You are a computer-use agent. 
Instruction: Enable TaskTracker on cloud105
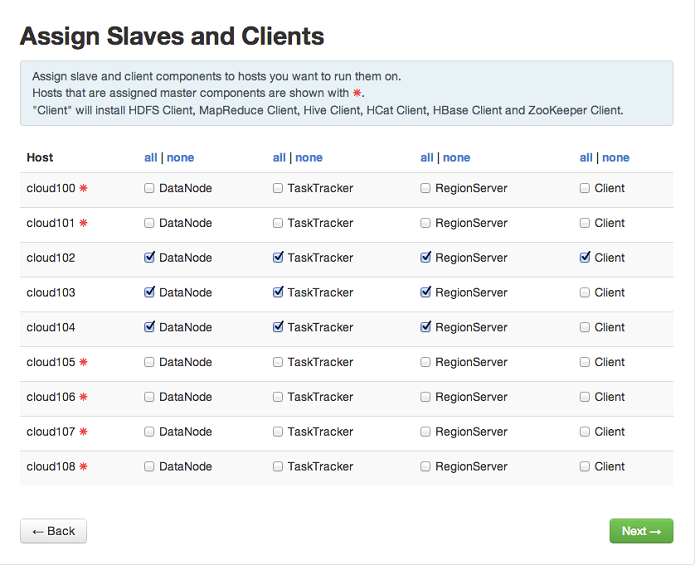(278, 362)
